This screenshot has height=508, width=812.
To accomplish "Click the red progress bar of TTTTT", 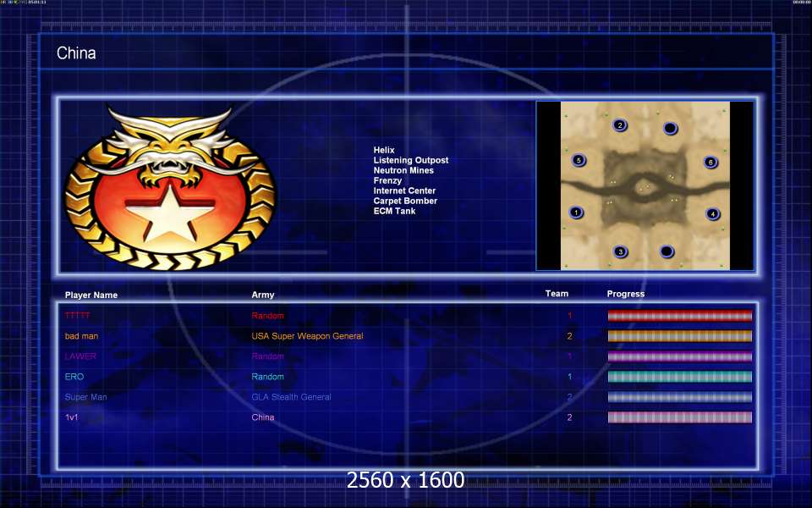I will click(679, 316).
